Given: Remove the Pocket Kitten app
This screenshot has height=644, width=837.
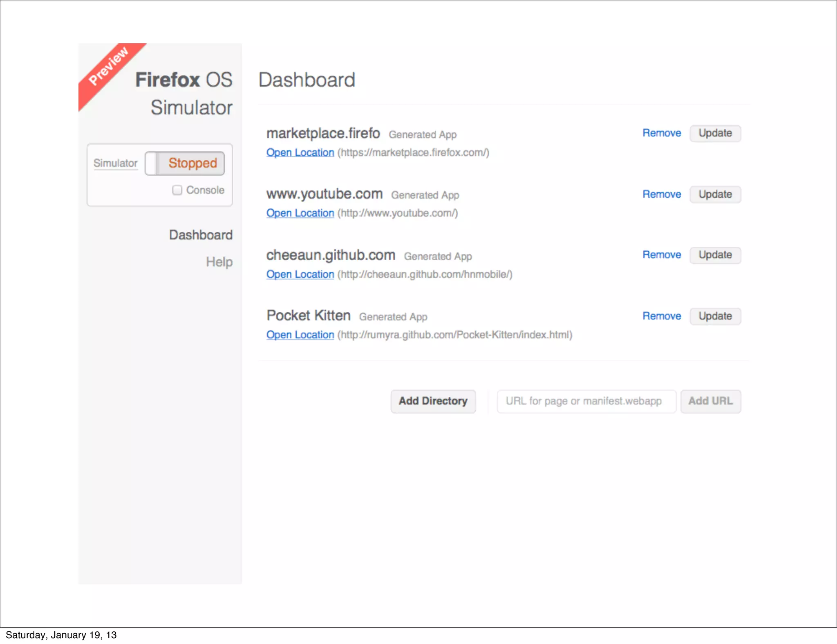Looking at the screenshot, I should point(661,316).
